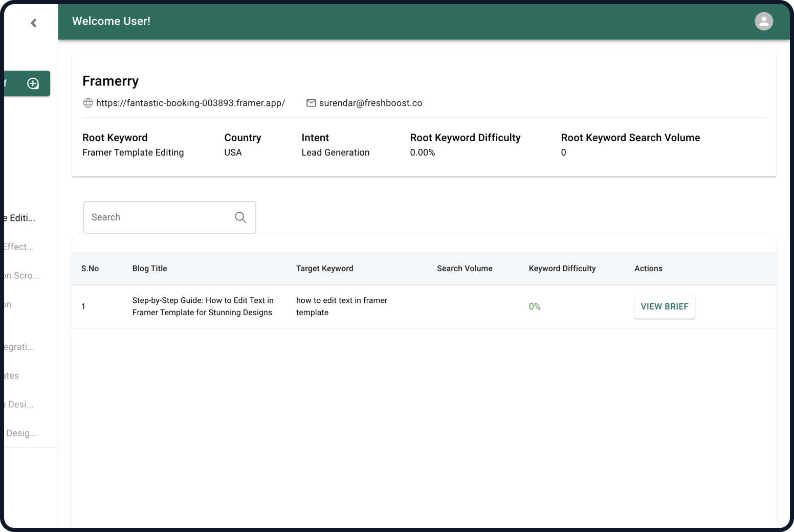
Task: Click the 'Root Keyword Search Volume' label
Action: 630,138
